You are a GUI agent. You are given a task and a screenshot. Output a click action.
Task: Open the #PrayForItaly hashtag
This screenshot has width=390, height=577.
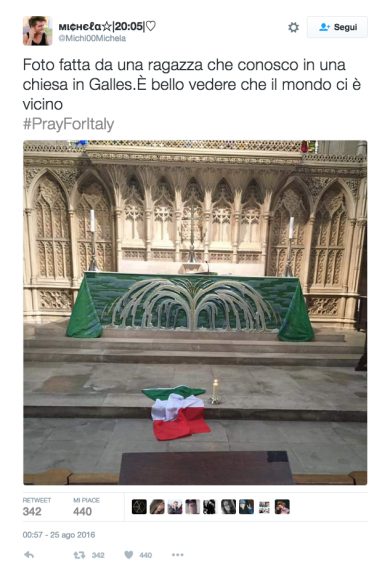tap(68, 124)
